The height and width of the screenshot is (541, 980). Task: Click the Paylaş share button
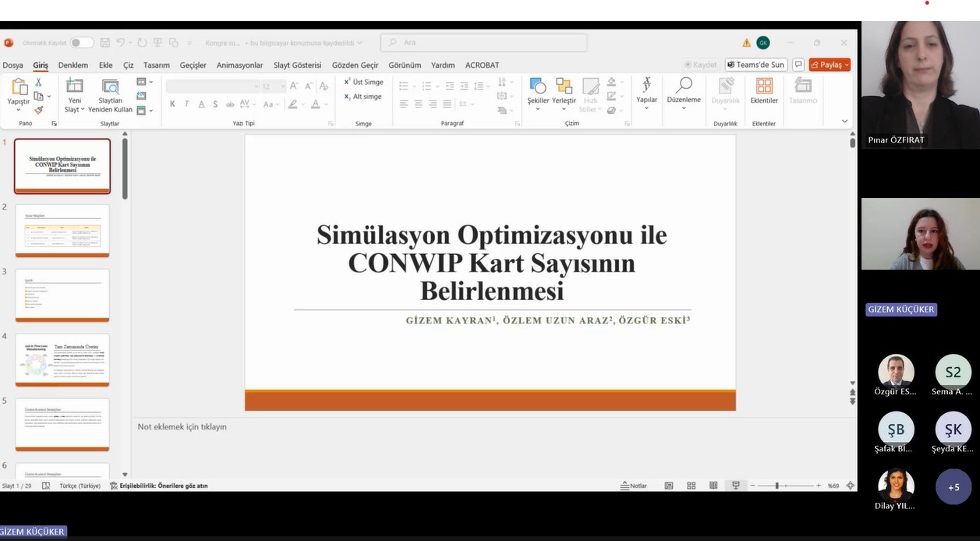[829, 65]
